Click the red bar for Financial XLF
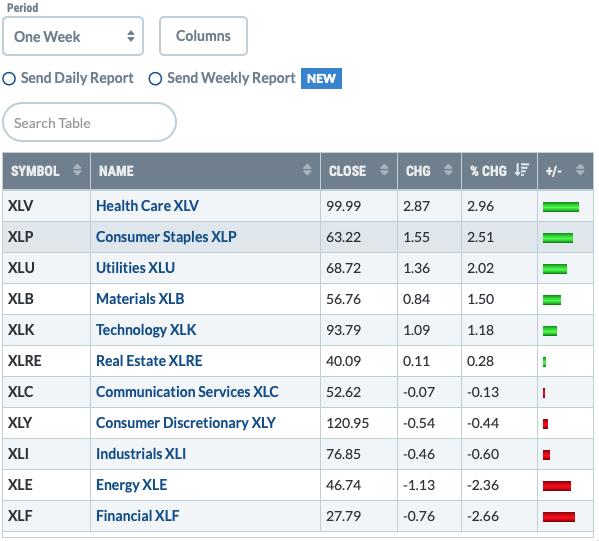Screen dimensions: 599x541 [559, 517]
